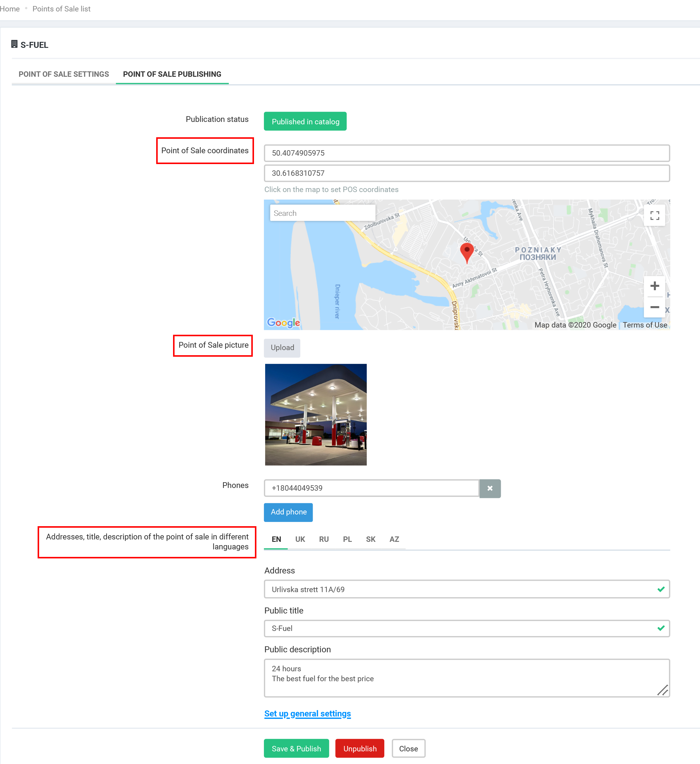Switch to AZ language tab
The image size is (700, 764).
(394, 539)
